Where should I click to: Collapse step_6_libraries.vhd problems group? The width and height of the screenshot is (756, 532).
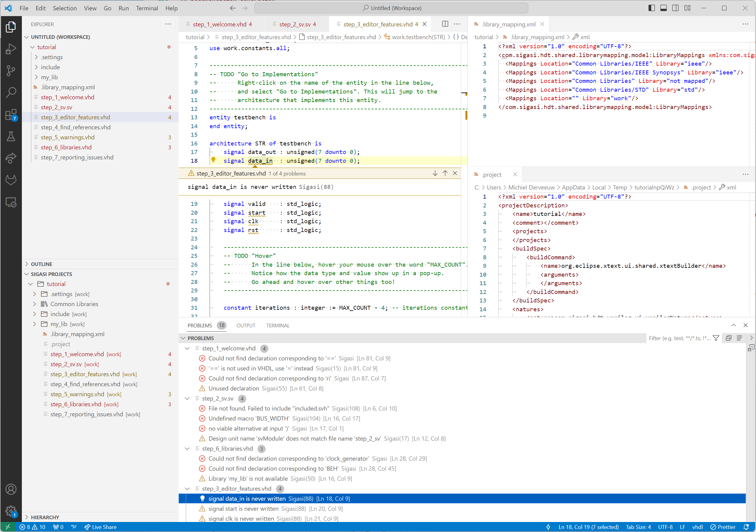click(x=187, y=449)
